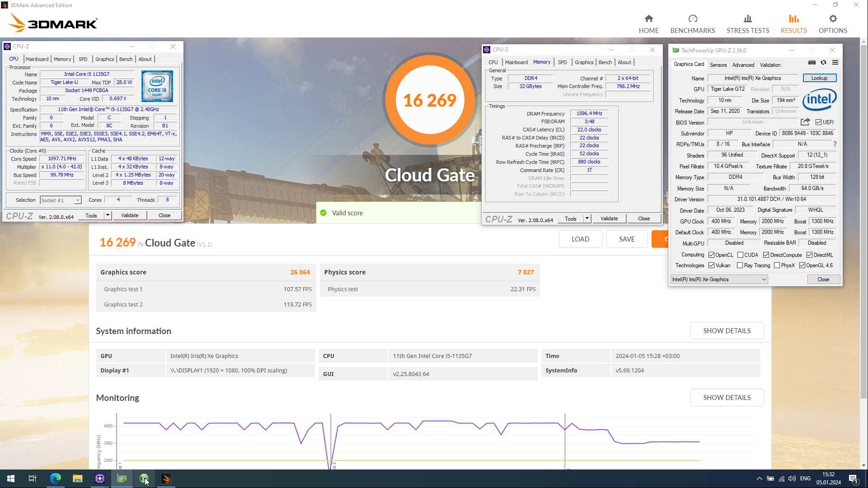
Task: Open Task View on taskbar
Action: click(33, 479)
